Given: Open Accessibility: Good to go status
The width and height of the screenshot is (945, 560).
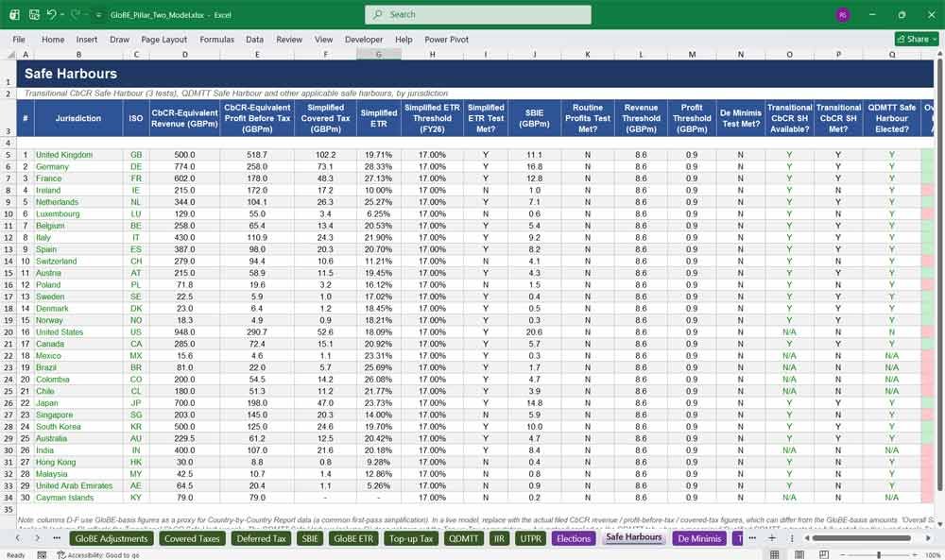Looking at the screenshot, I should click(98, 554).
